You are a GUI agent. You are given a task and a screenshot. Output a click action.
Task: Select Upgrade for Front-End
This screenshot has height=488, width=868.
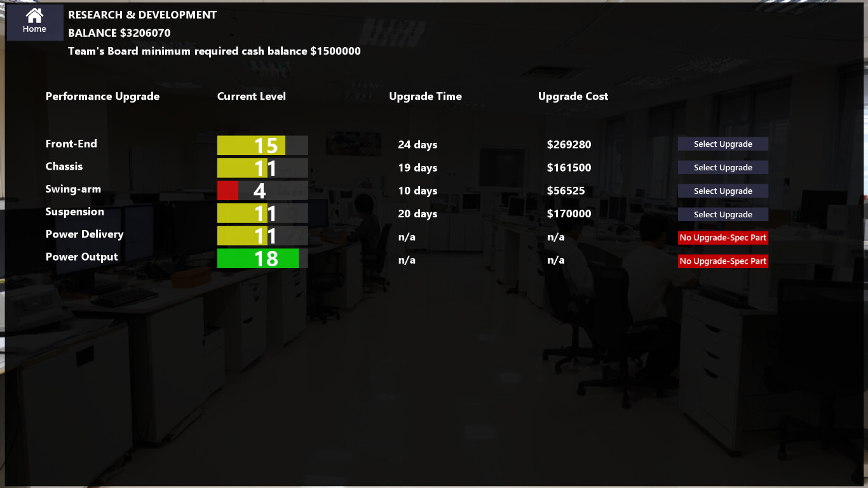(723, 144)
